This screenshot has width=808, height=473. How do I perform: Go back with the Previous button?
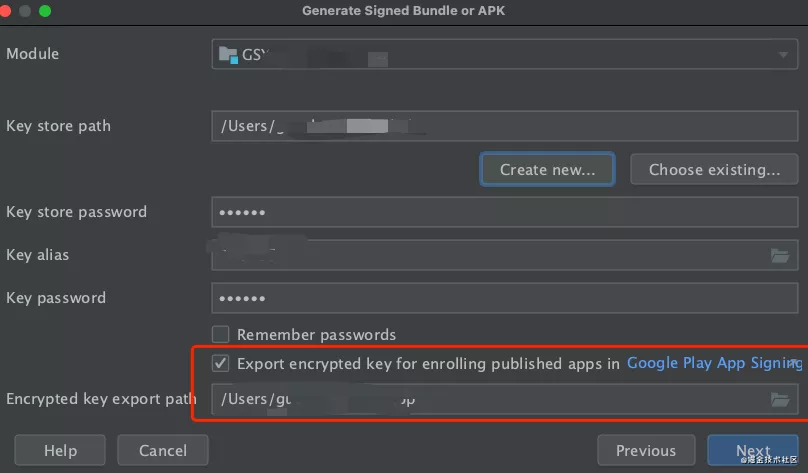pos(646,450)
